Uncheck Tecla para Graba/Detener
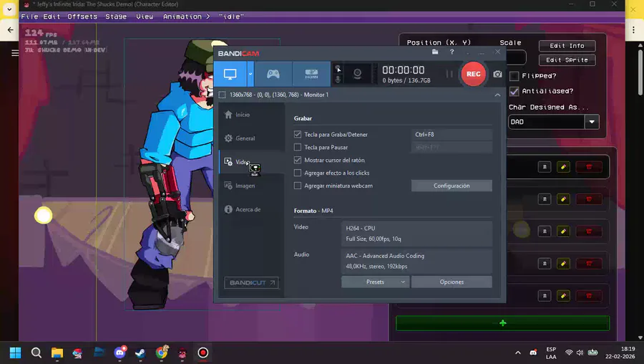The width and height of the screenshot is (644, 364). tap(298, 135)
